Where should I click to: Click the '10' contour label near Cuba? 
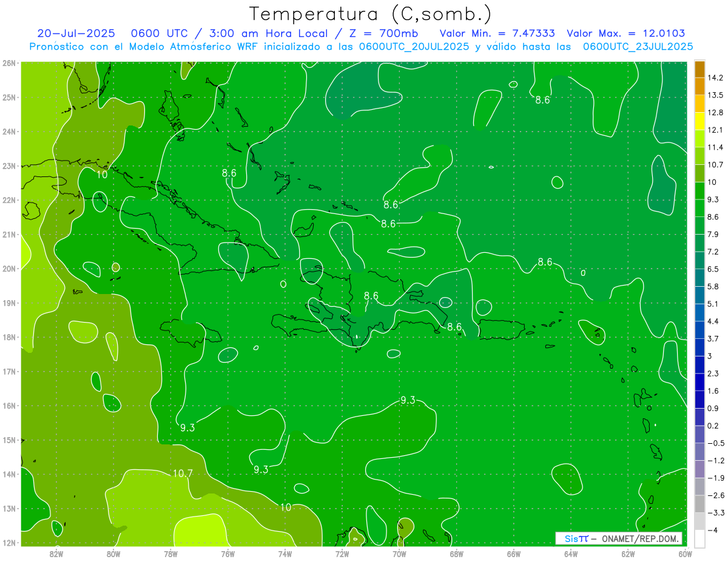pyautogui.click(x=102, y=175)
